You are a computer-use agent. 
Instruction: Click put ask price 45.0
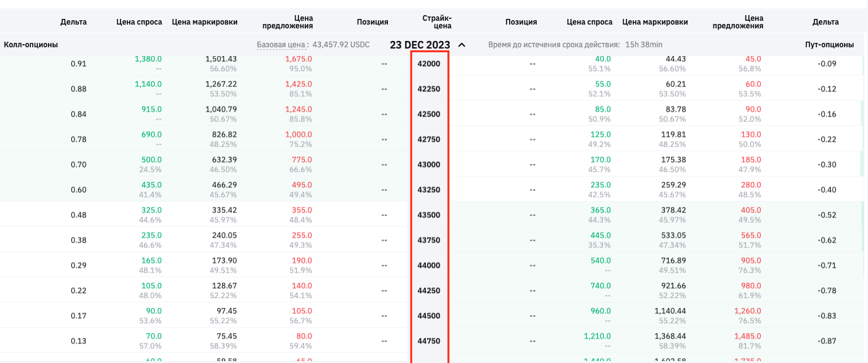[x=753, y=59]
